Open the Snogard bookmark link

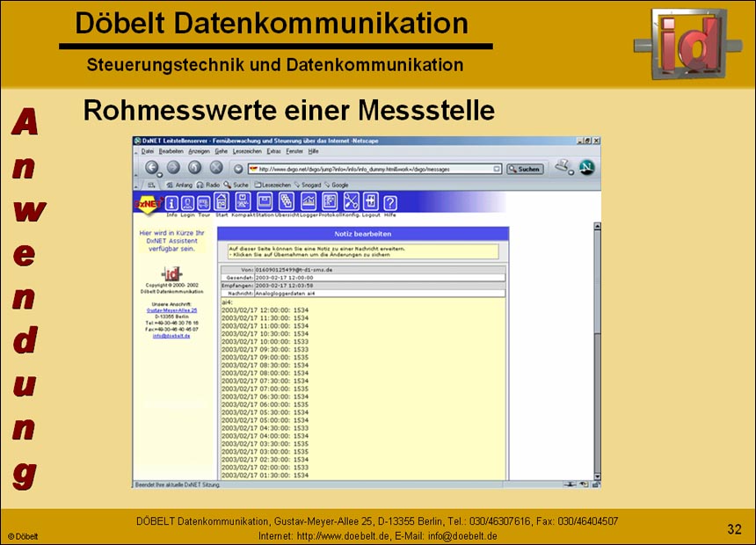(308, 185)
